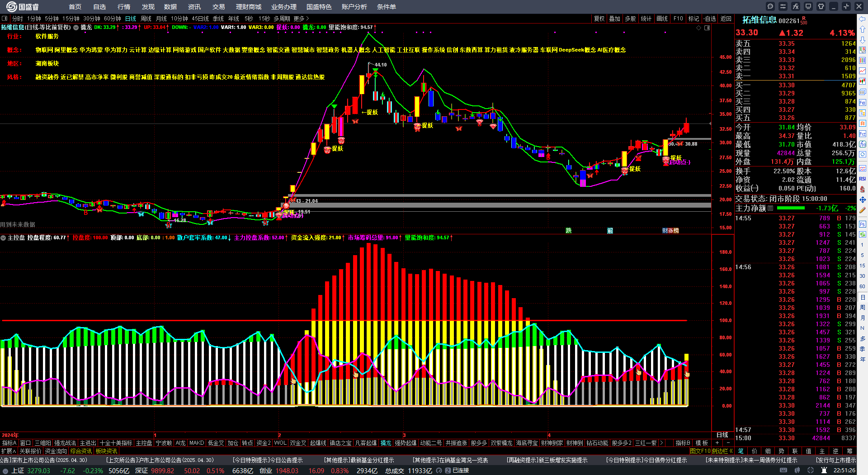Image resolution: width=868 pixels, height=475 pixels.
Task: Expand 更多 period options
Action: (x=301, y=19)
